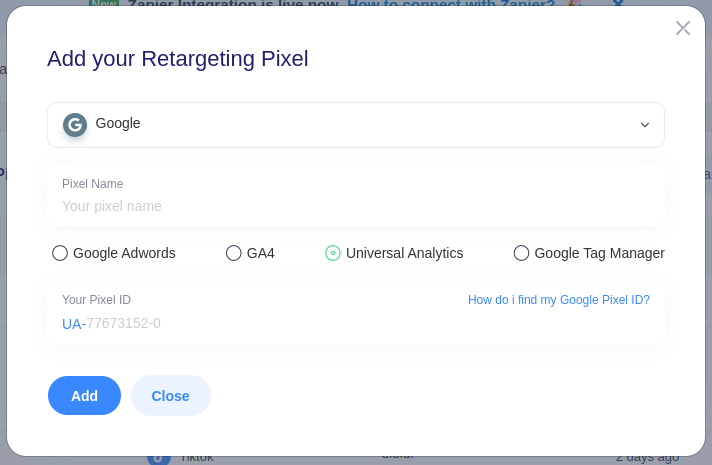Click the 'Universal Analytics' label text
Screen dimensions: 712x465
pos(404,253)
